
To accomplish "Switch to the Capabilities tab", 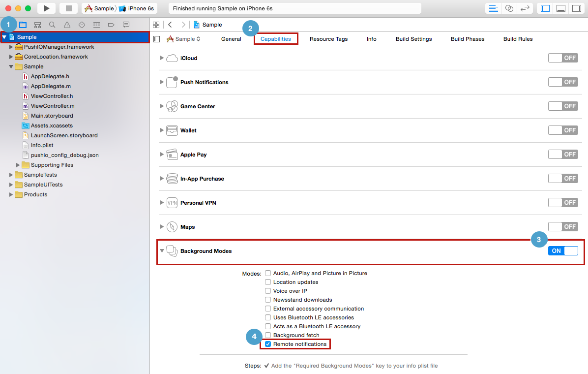I will coord(276,39).
